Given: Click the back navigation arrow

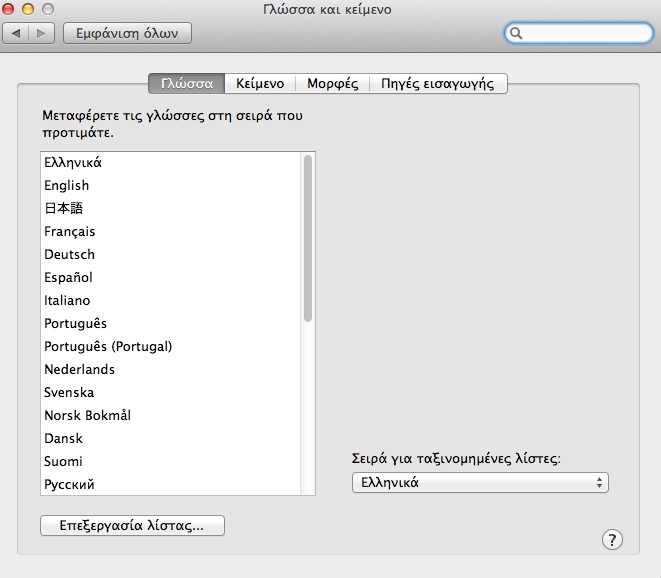Looking at the screenshot, I should (17, 33).
